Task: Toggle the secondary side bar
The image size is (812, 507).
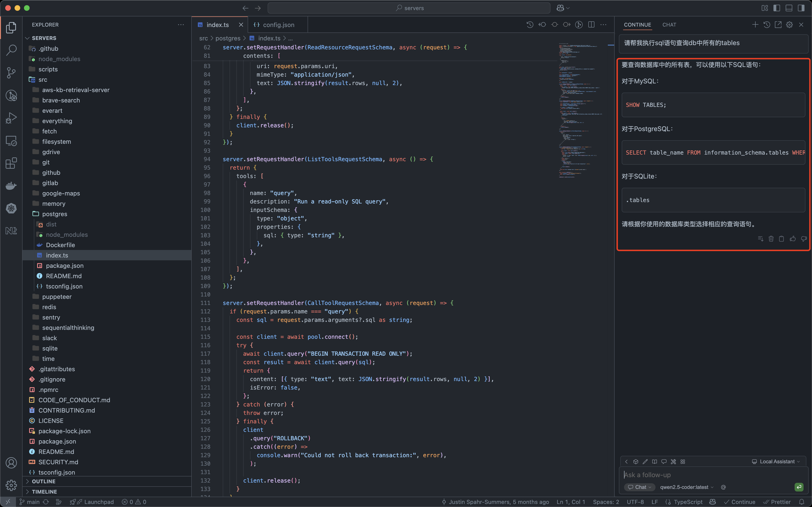Action: coord(801,8)
